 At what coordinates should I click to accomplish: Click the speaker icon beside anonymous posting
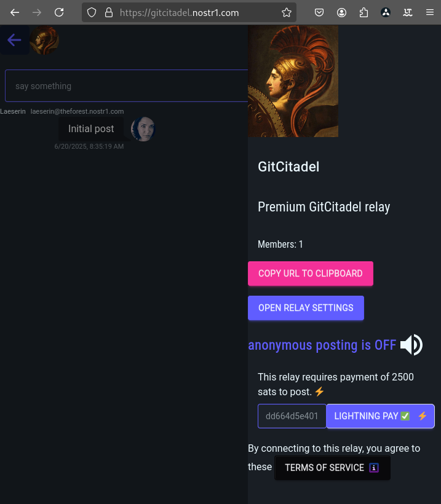[x=411, y=345]
